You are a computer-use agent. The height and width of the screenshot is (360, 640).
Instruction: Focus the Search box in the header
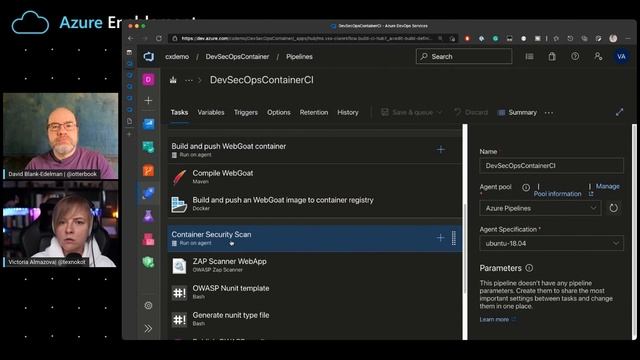[x=464, y=56]
